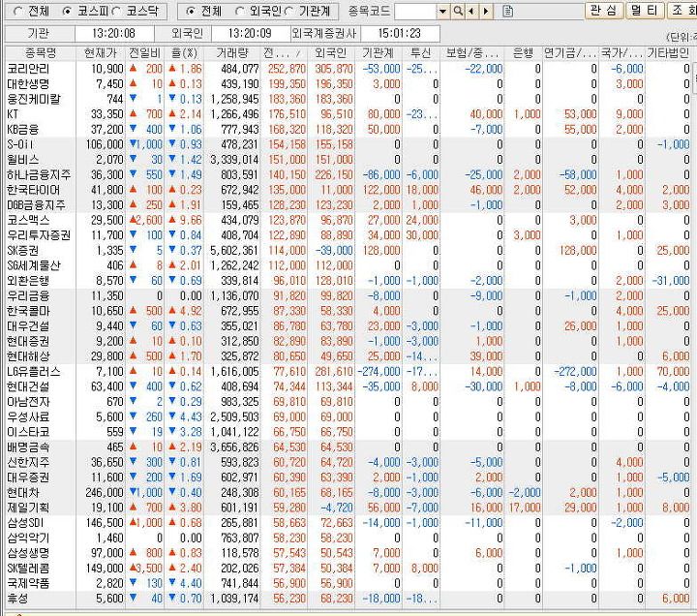
Task: Select the KB금융 stock row name
Action: point(23,130)
